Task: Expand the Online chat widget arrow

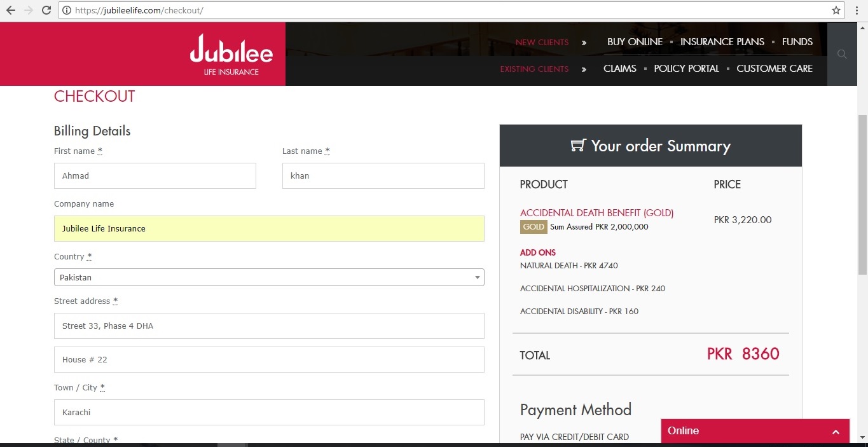Action: pos(836,431)
